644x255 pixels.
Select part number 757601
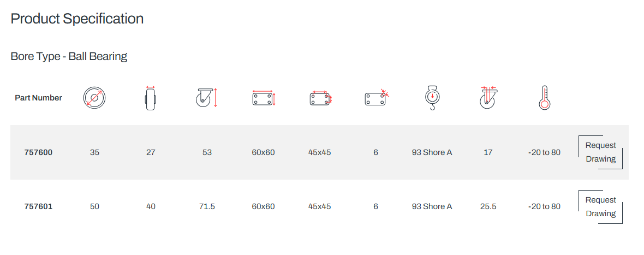point(38,206)
